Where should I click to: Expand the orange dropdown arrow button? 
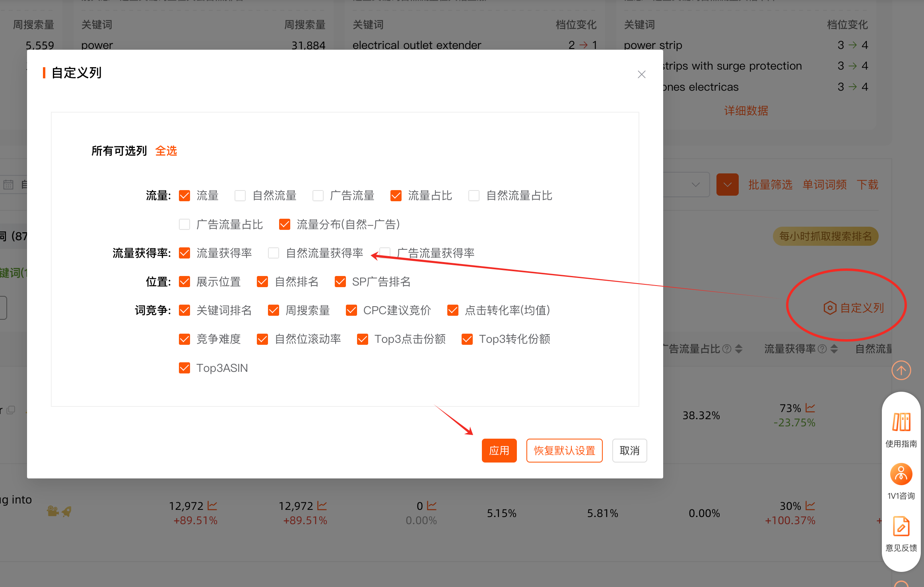click(727, 185)
